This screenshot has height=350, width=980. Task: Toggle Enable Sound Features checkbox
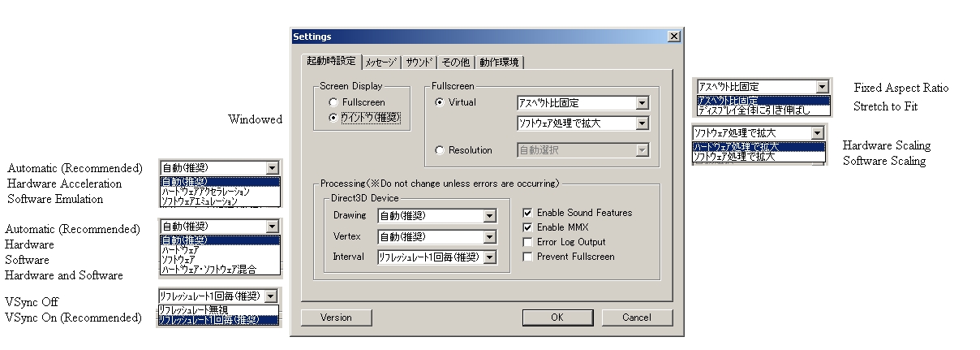(x=529, y=213)
